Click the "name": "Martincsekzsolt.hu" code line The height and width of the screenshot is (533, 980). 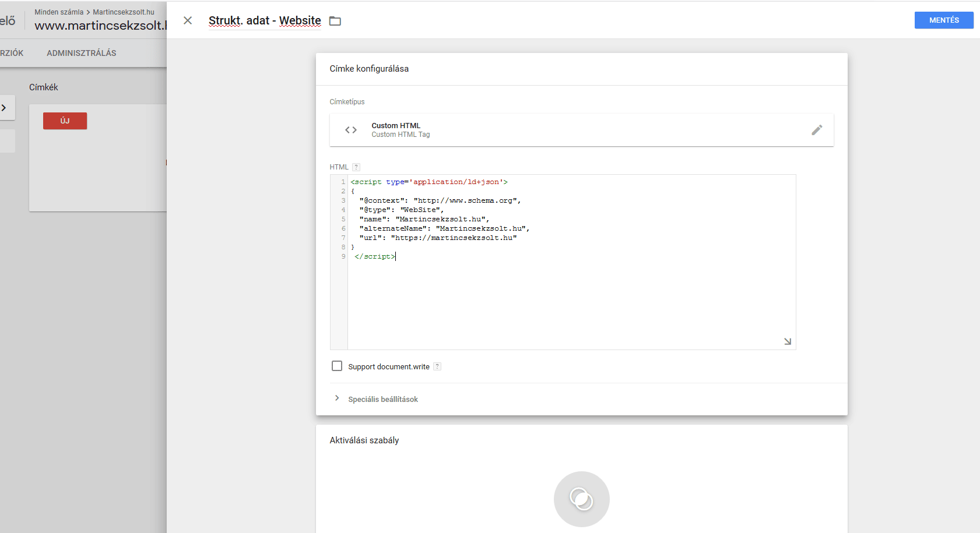(424, 219)
